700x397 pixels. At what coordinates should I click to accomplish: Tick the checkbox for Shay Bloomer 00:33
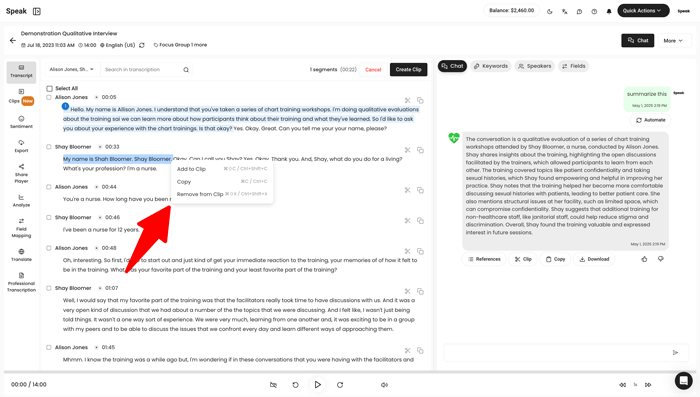49,147
